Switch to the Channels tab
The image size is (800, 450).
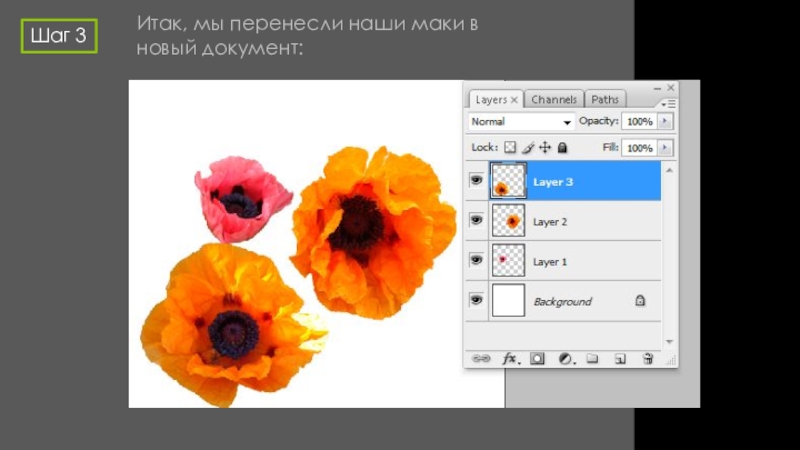click(554, 100)
